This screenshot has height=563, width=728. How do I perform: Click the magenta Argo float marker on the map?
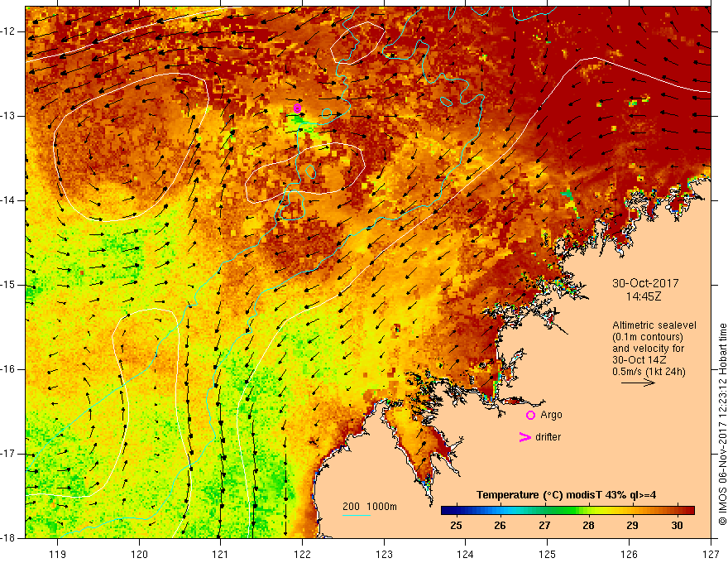coord(297,108)
